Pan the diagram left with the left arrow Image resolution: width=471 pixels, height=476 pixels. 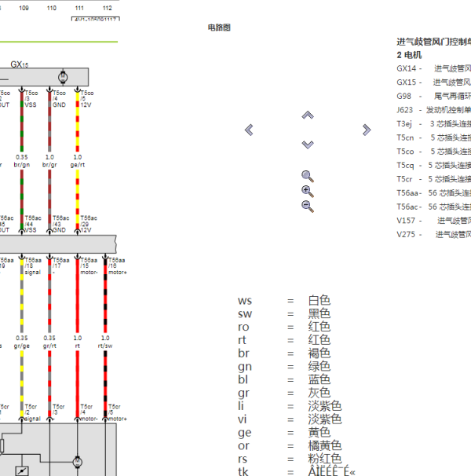[x=249, y=130]
